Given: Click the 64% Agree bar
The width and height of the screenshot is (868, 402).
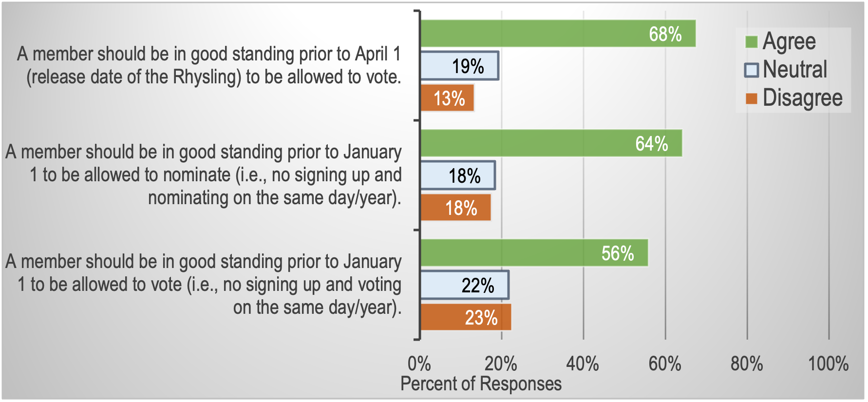Looking at the screenshot, I should pos(551,143).
